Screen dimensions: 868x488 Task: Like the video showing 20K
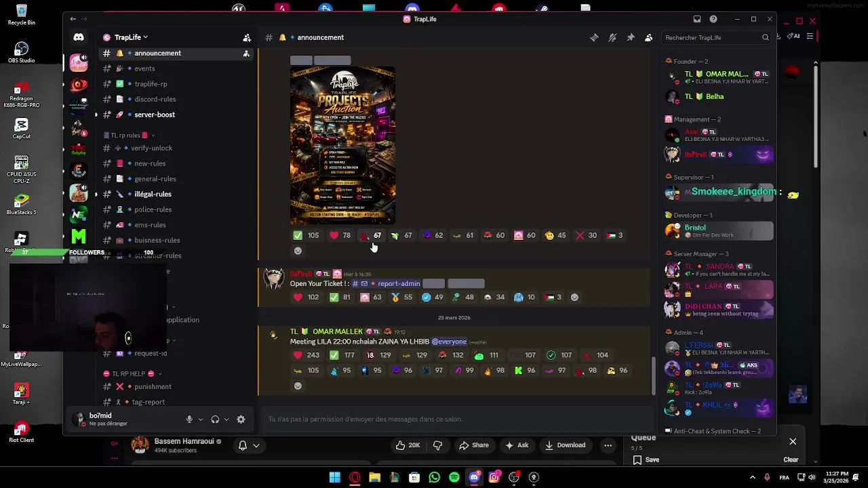408,445
